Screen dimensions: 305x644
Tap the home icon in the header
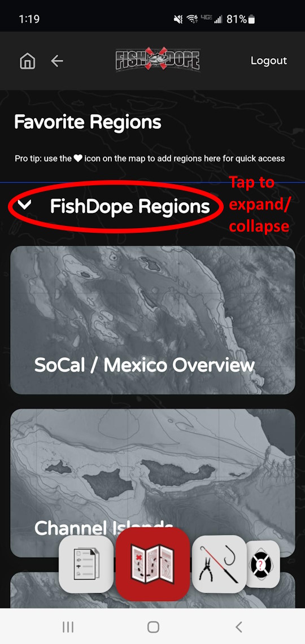coord(28,61)
